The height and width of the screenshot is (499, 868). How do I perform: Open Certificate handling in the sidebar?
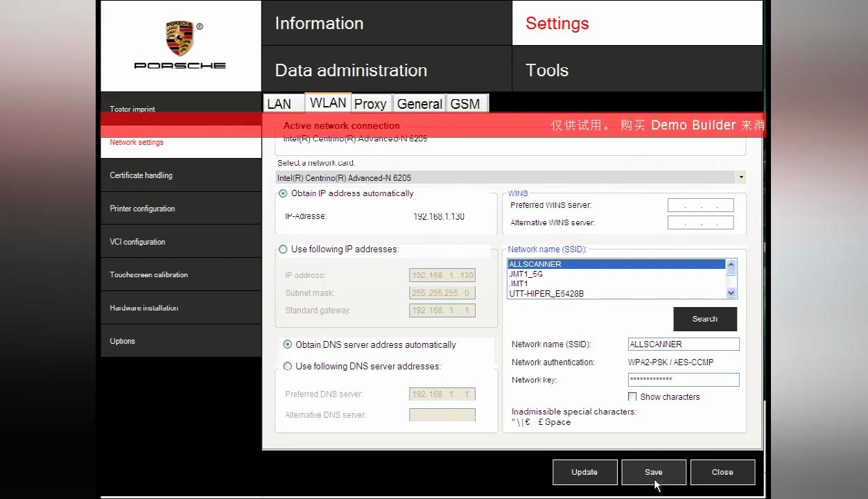[x=141, y=175]
